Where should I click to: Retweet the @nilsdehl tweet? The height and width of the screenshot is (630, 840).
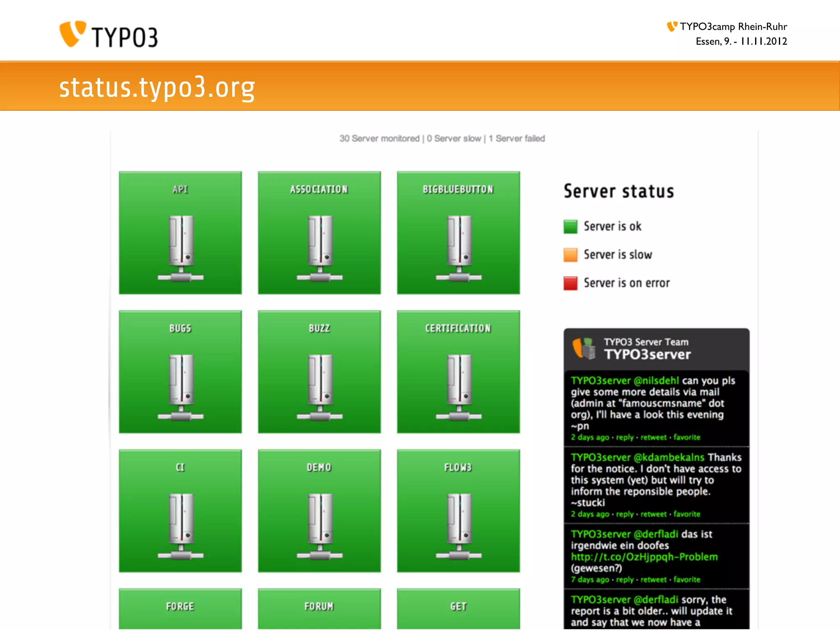[654, 437]
